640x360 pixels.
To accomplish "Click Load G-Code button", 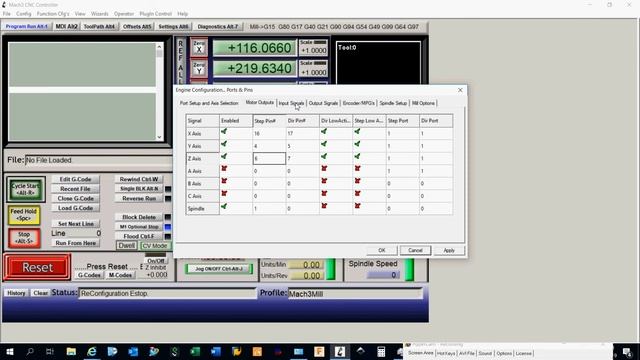I will 76,208.
